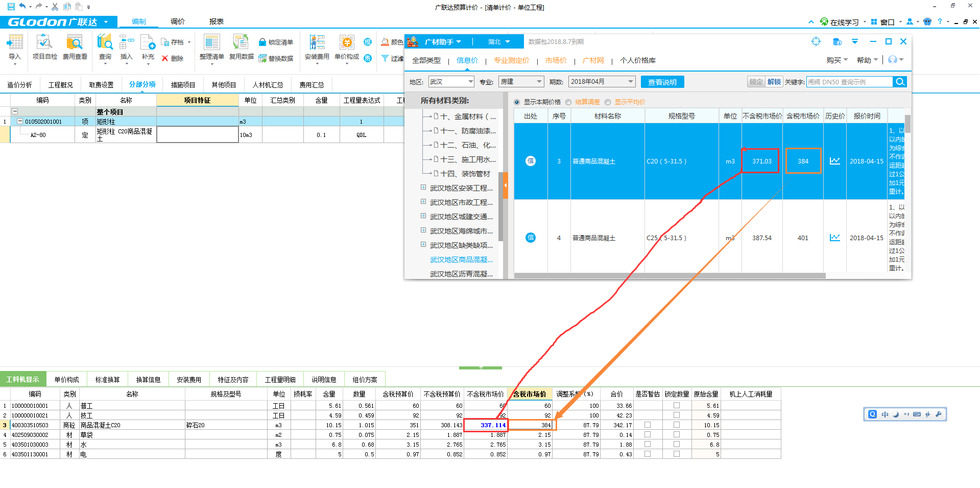The width and height of the screenshot is (980, 488).
Task: View price history chart for C20 concrete
Action: click(x=834, y=161)
